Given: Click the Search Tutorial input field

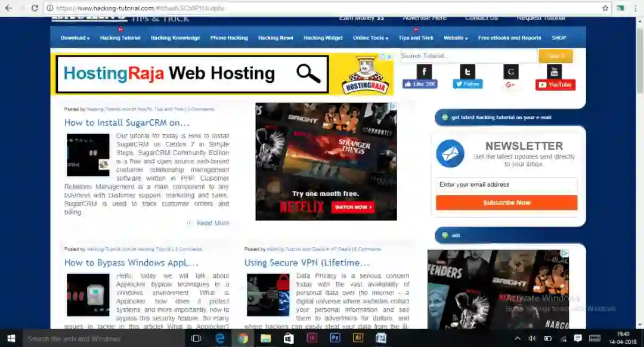Looking at the screenshot, I should 469,56.
